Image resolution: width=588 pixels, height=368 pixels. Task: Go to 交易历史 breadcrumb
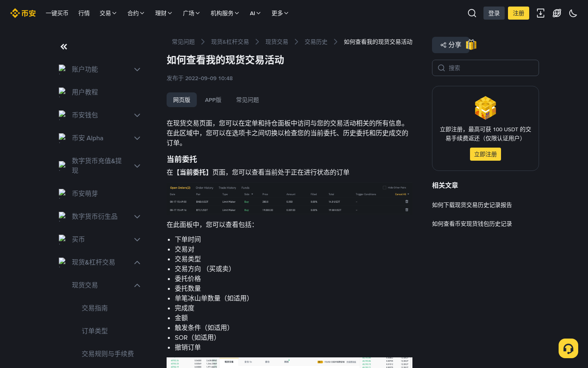click(x=316, y=42)
